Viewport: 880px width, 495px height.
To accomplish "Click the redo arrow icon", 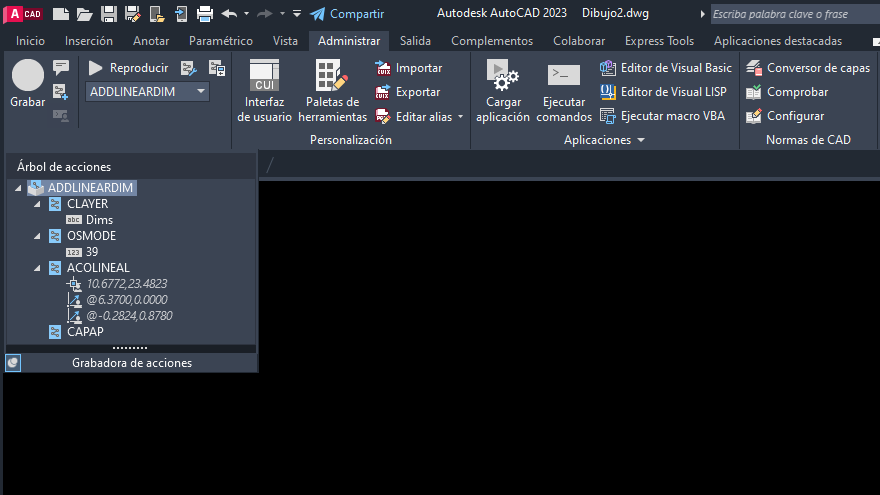I will coord(264,13).
